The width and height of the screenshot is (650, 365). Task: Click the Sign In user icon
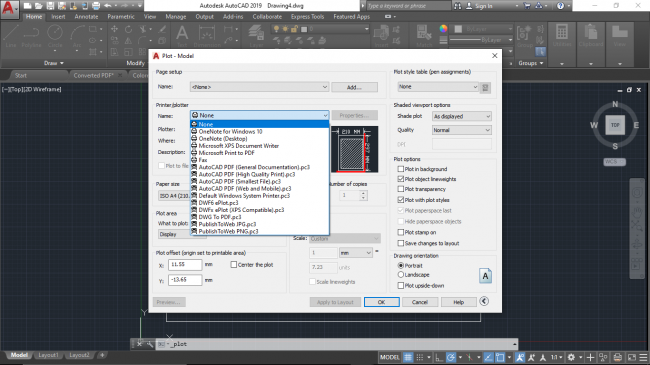click(469, 6)
